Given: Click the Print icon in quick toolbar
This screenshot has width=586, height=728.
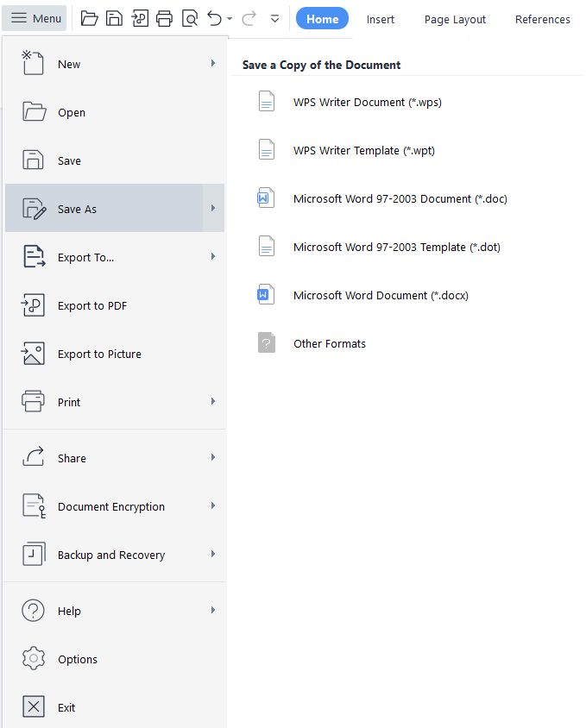Looking at the screenshot, I should click(164, 19).
